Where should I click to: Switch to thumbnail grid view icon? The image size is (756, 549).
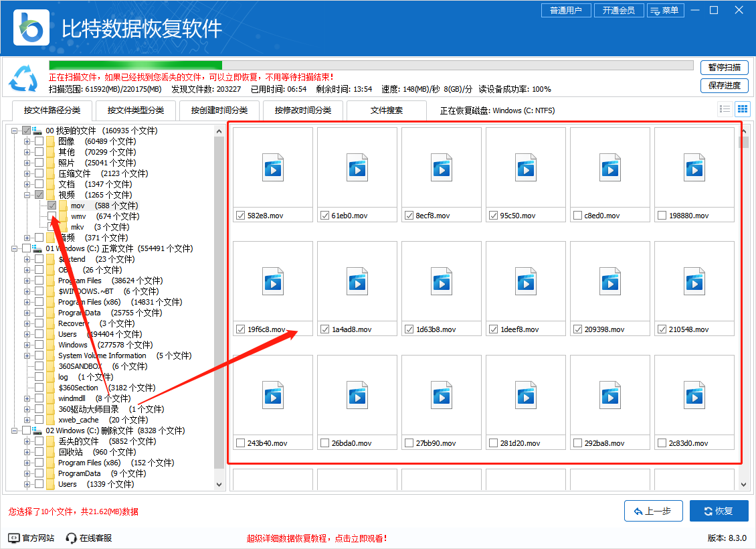click(x=742, y=109)
